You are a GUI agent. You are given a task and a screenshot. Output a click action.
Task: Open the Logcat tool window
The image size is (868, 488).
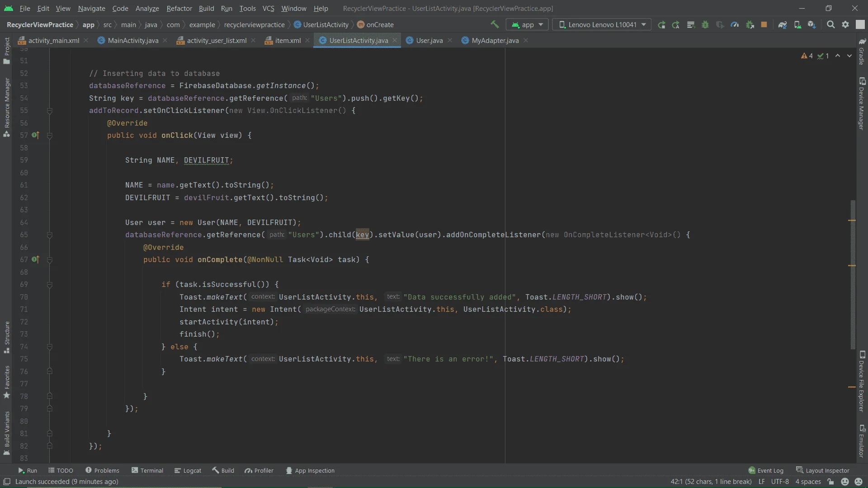coord(188,470)
